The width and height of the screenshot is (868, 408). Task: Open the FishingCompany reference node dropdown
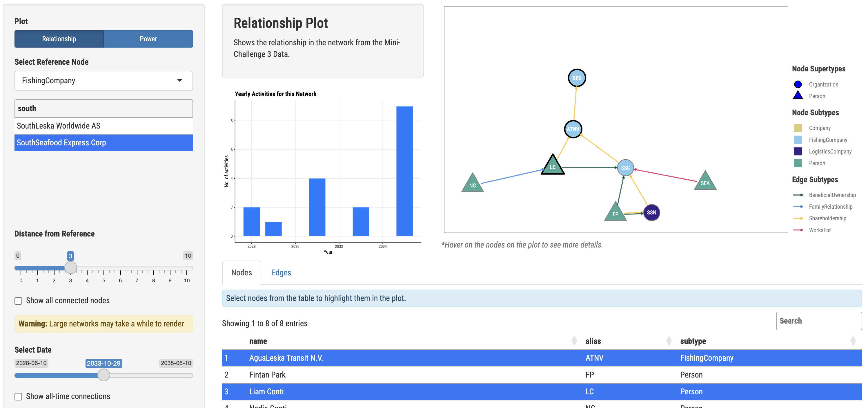coord(103,81)
